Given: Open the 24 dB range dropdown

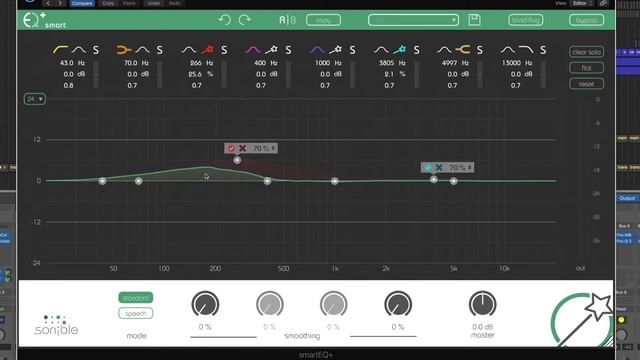Looking at the screenshot, I should pos(35,99).
